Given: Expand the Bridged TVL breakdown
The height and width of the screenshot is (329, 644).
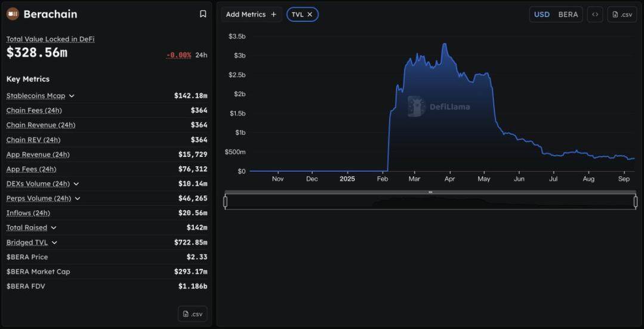Looking at the screenshot, I should pos(54,242).
